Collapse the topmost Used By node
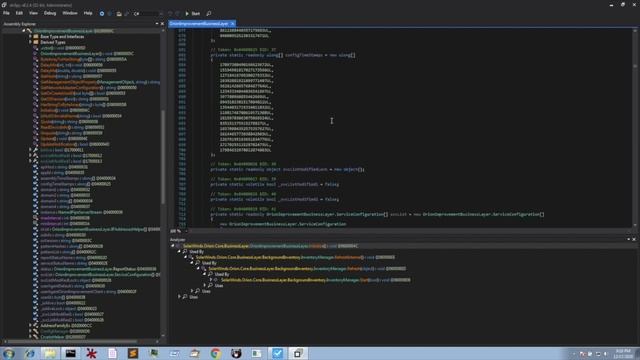This screenshot has width=640, height=360. click(179, 252)
